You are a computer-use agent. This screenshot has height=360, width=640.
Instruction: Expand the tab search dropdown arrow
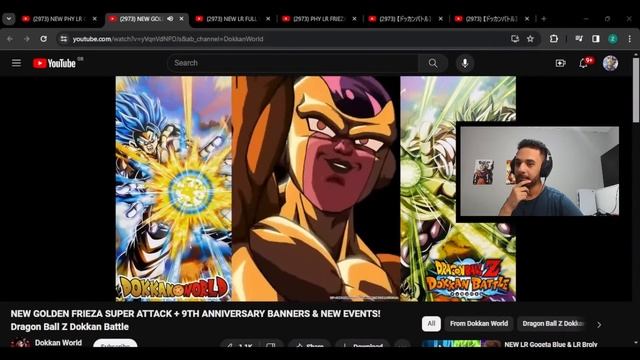[9, 19]
